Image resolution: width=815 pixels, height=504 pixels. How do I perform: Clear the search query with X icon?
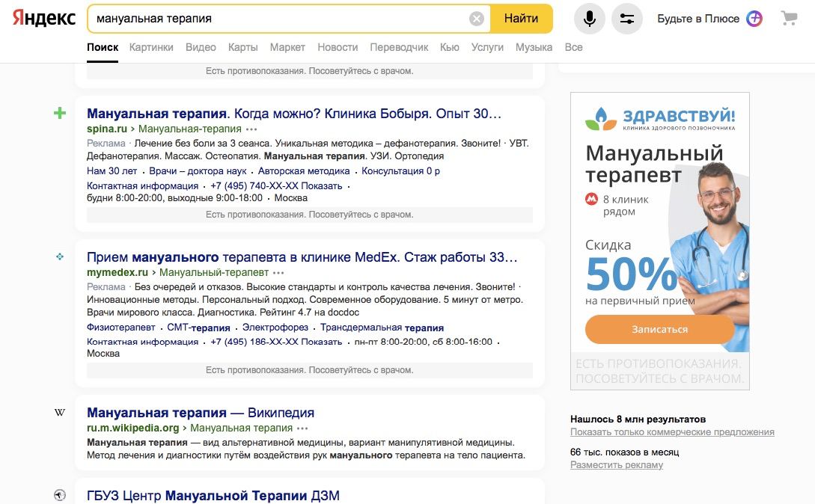point(477,19)
